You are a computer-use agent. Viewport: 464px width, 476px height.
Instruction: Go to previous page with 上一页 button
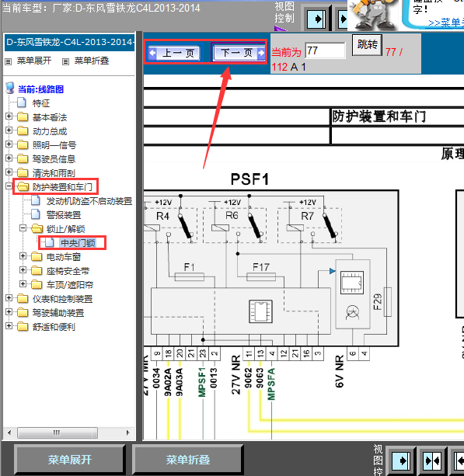pos(174,53)
